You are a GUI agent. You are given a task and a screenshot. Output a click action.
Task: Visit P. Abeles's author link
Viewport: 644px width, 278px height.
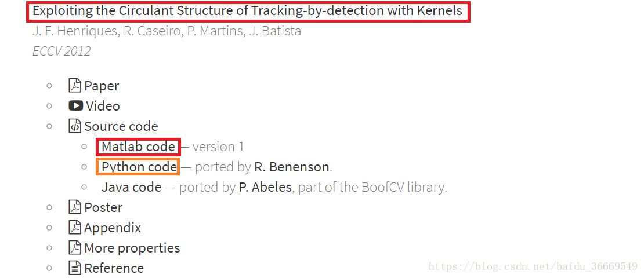(x=265, y=188)
